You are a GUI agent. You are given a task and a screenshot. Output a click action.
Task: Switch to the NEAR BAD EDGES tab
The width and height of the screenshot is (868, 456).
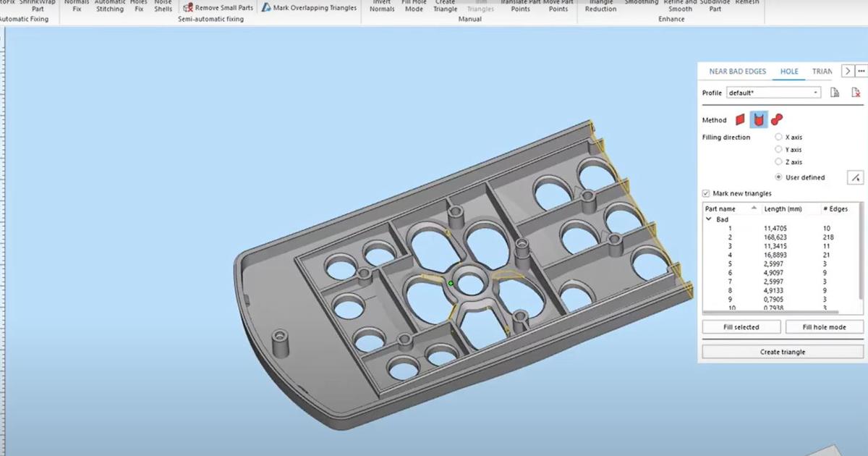click(x=740, y=71)
